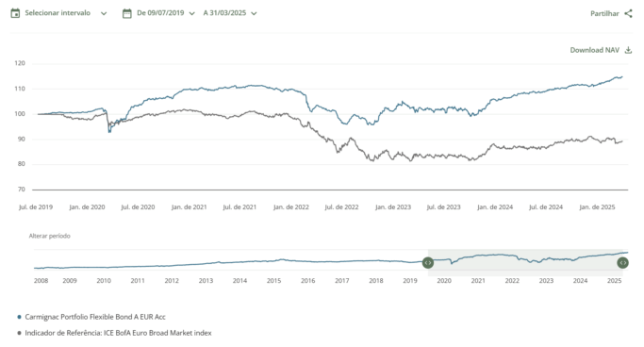
Task: Open the start date De 09/07/2019 dropdown
Action: pyautogui.click(x=166, y=13)
